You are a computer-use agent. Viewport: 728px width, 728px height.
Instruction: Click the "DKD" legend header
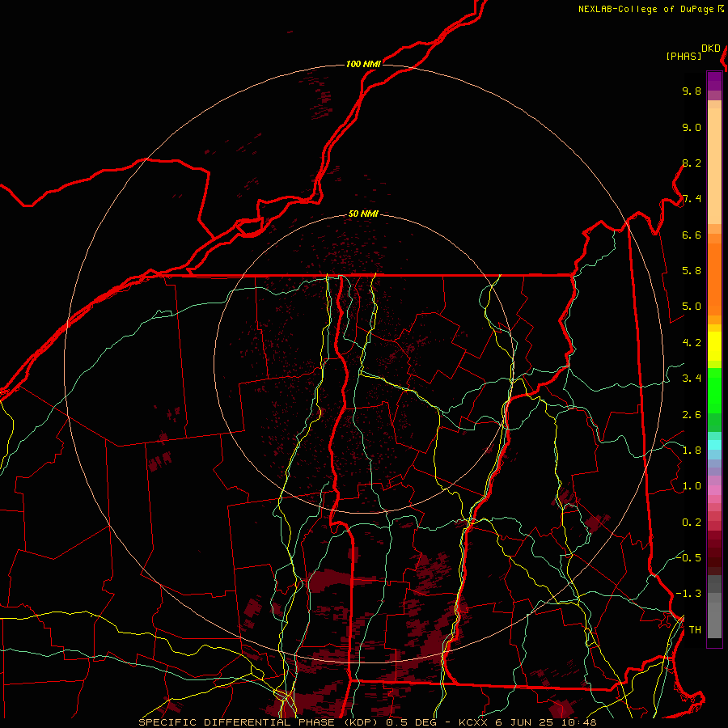point(711,49)
